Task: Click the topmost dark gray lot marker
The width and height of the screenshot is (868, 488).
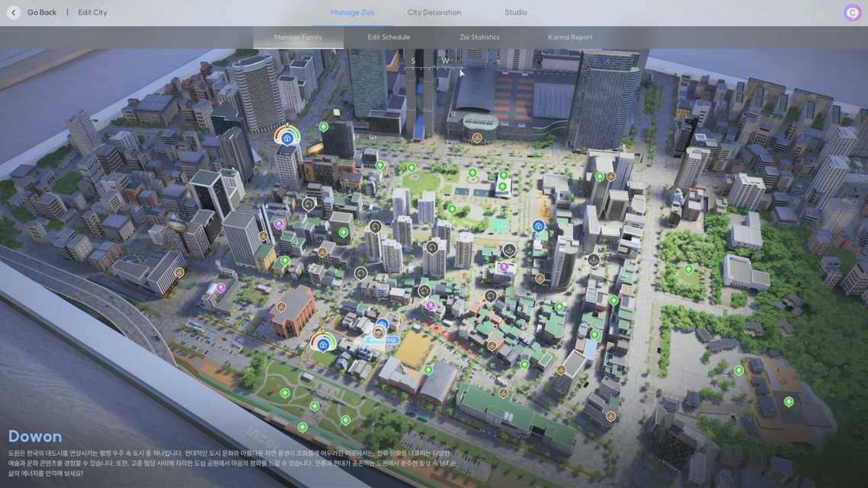Action: pyautogui.click(x=309, y=204)
